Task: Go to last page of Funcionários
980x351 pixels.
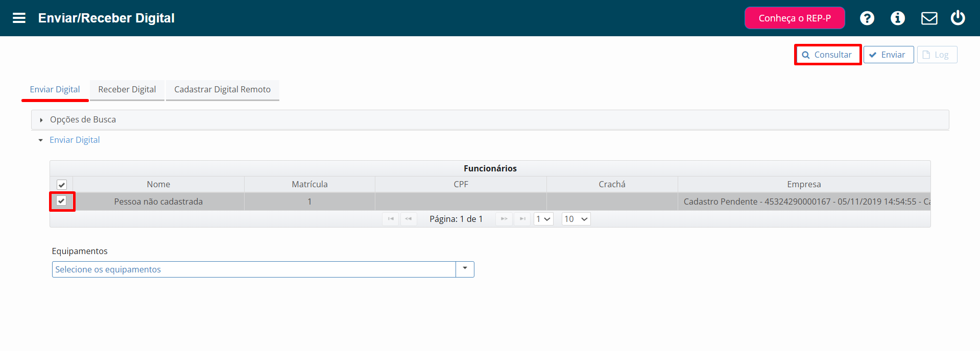Action: click(522, 219)
